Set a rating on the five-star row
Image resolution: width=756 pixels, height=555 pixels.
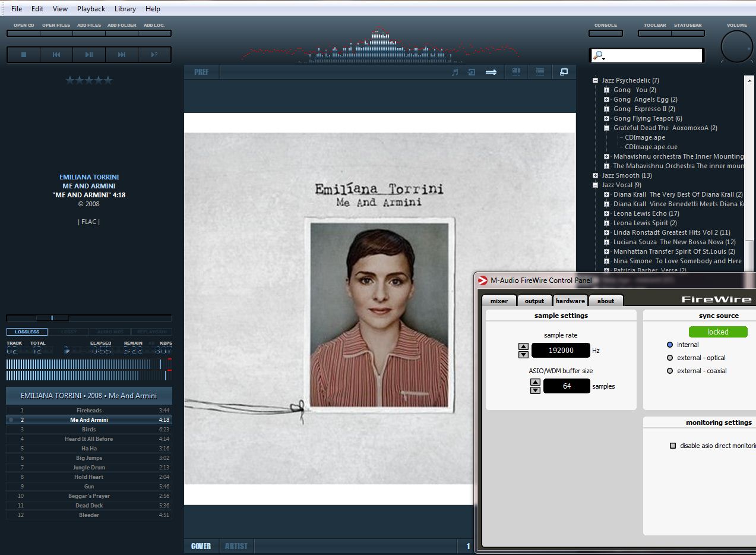(88, 80)
